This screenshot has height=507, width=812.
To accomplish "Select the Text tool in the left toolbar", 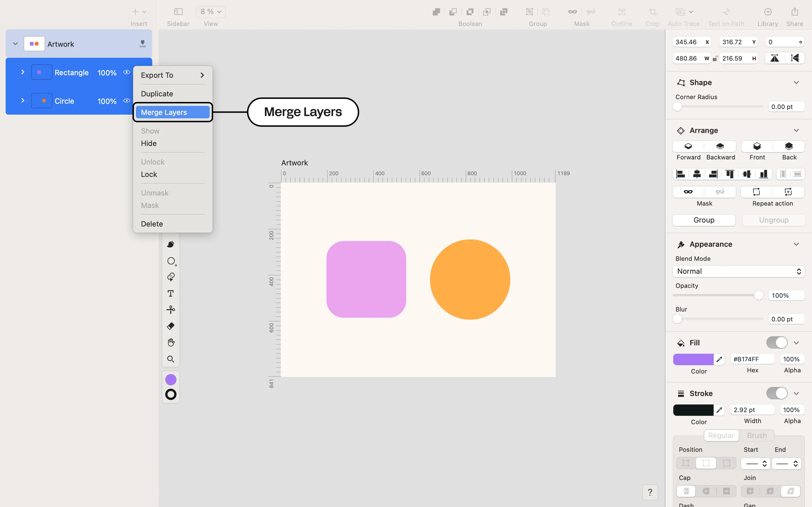I will coord(171,293).
